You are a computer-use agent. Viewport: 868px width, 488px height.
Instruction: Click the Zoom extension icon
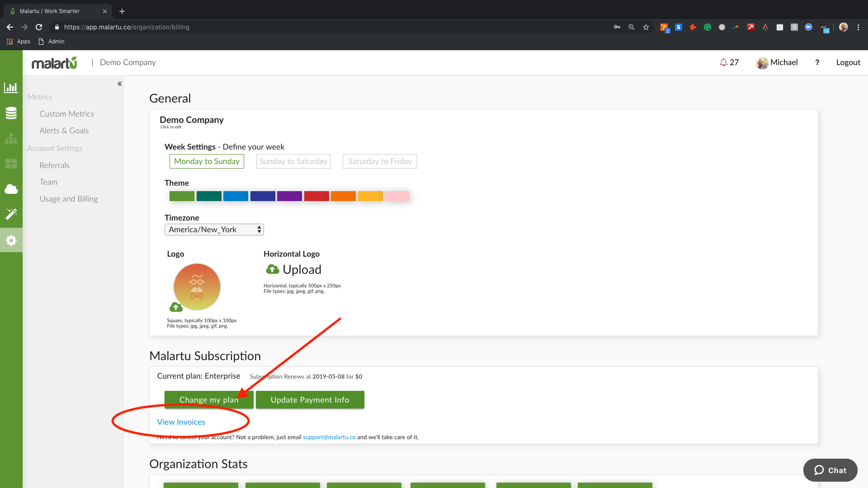click(809, 27)
